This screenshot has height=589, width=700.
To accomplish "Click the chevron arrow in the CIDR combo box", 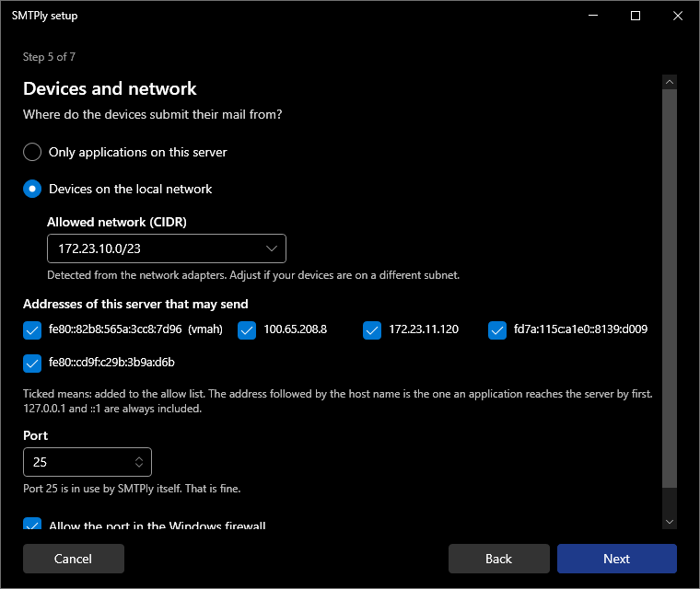I will coord(272,248).
